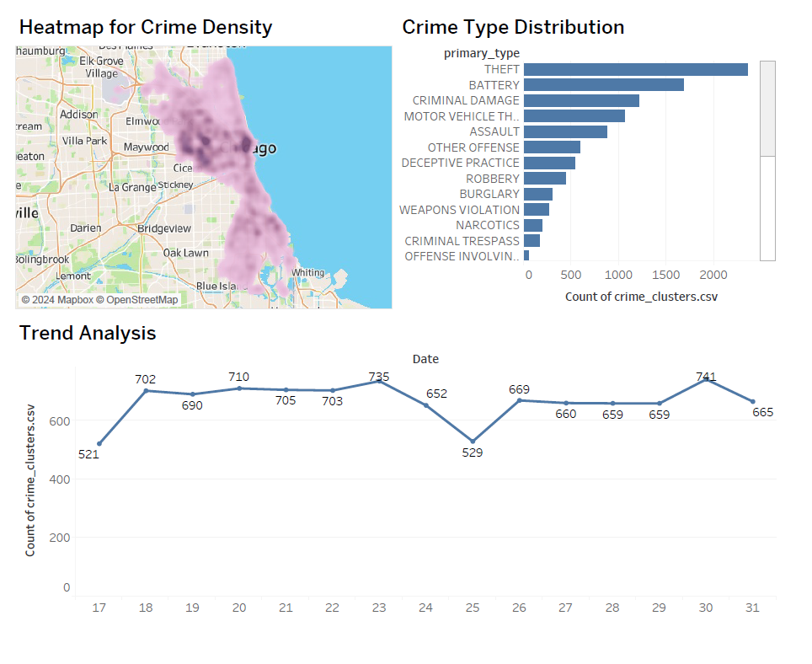Click the 'BURGLARY' row label
This screenshot has height=664, width=812.
(489, 194)
